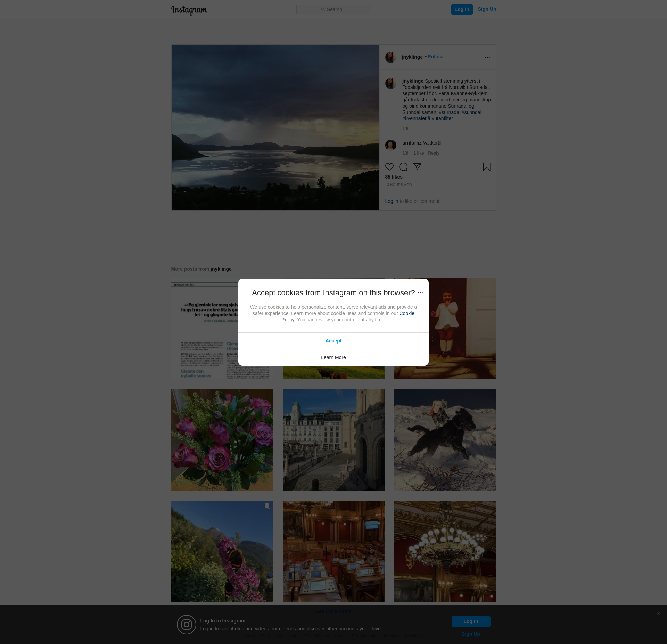The width and height of the screenshot is (667, 644).
Task: Click the comment bubble icon
Action: [x=403, y=167]
